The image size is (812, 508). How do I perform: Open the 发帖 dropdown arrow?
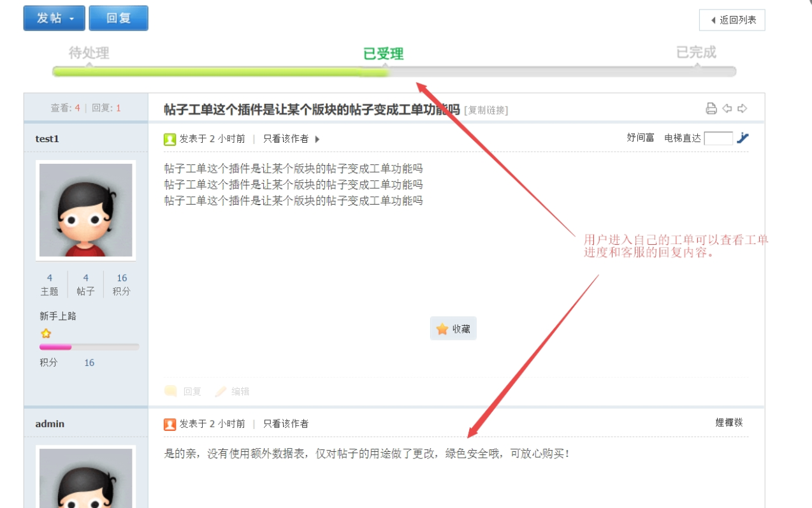[x=72, y=19]
